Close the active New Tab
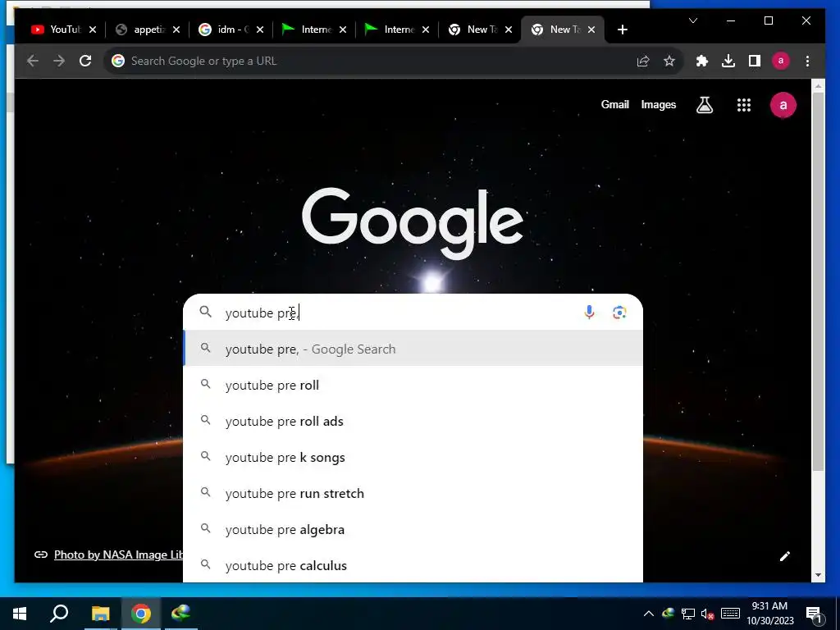The height and width of the screenshot is (630, 840). coord(591,30)
